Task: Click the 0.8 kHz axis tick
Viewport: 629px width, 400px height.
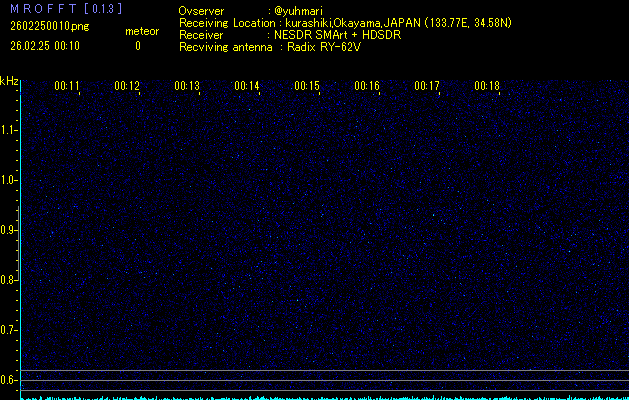Action: [x=8, y=280]
